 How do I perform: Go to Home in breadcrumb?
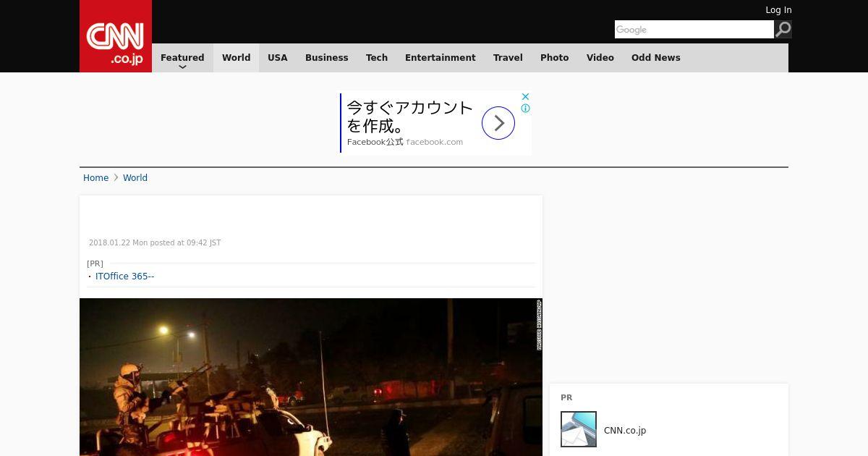click(95, 178)
